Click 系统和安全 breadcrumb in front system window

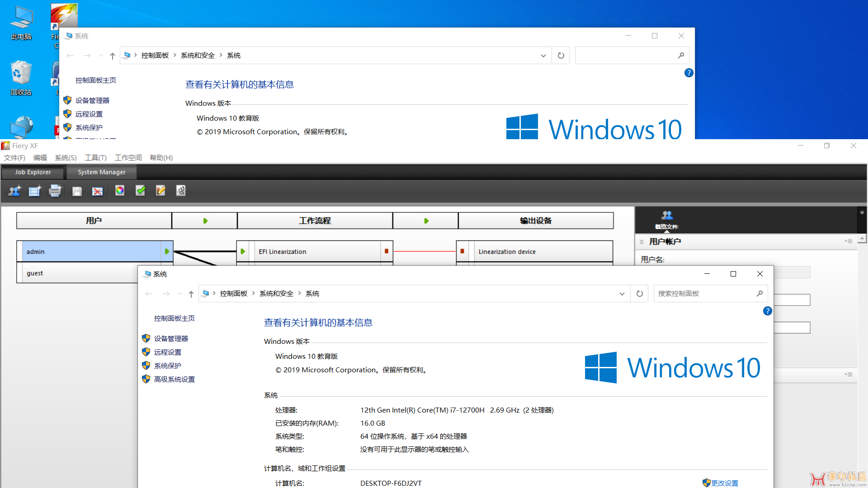(x=276, y=294)
